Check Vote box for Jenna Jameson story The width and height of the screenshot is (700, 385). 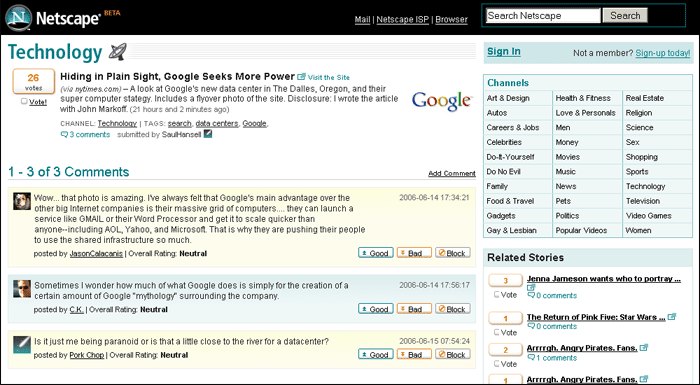[x=496, y=295]
